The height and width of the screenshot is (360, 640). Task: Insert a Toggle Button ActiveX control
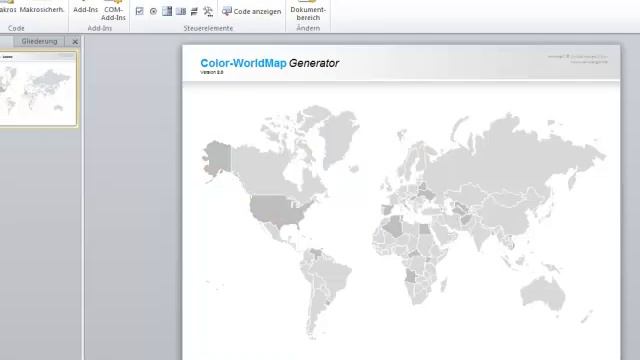click(x=194, y=11)
